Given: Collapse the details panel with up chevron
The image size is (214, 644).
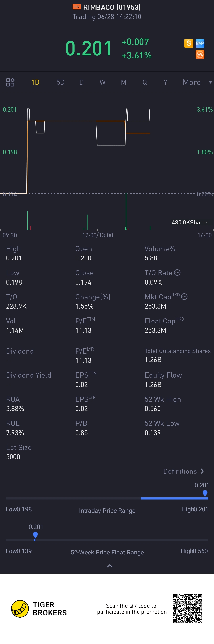Looking at the screenshot, I should 110,566.
